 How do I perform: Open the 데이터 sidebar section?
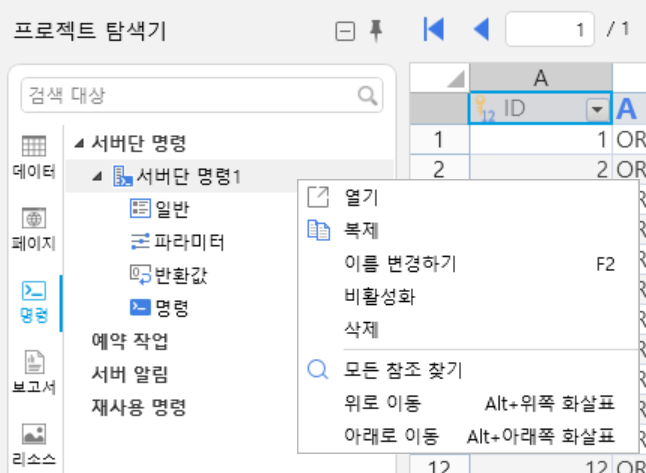click(34, 157)
